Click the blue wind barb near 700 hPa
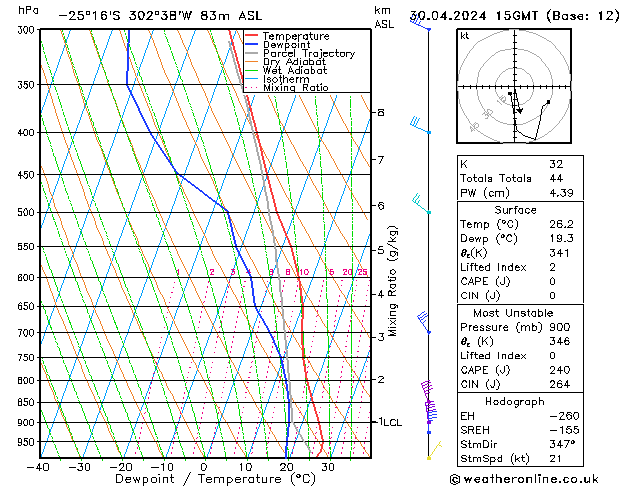This screenshot has width=629, height=486. pyautogui.click(x=424, y=322)
